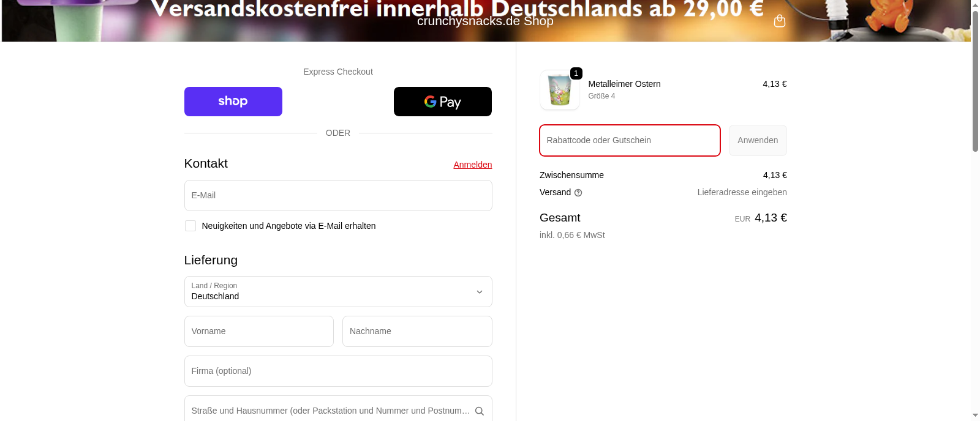Screen dimensions: 980x421
Task: Click the chevron arrow in country selector
Action: pos(480,292)
